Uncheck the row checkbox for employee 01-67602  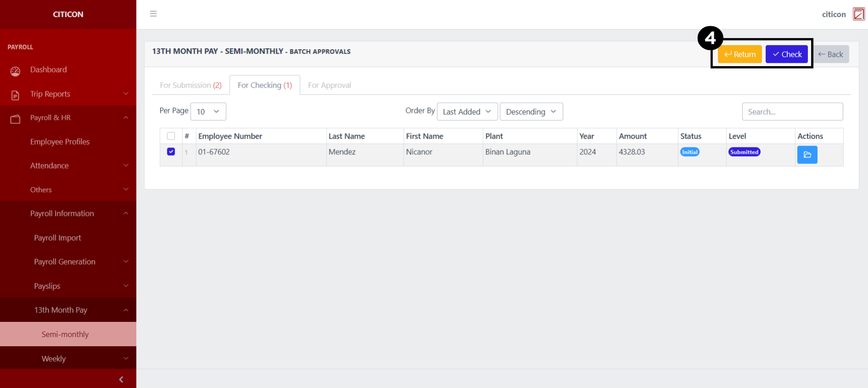[171, 152]
